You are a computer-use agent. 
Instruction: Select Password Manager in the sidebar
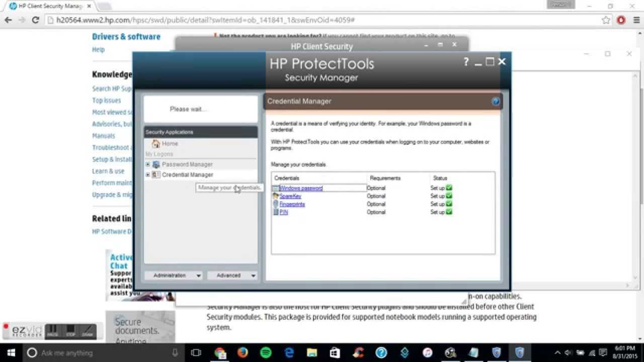click(187, 164)
